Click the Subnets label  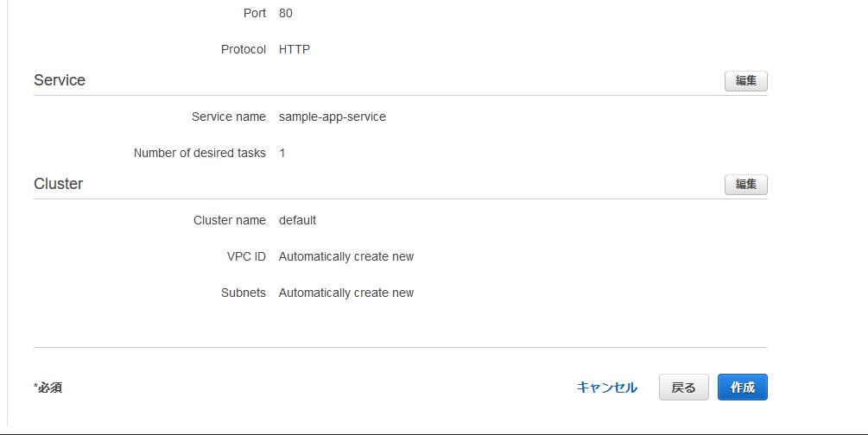pyautogui.click(x=243, y=293)
